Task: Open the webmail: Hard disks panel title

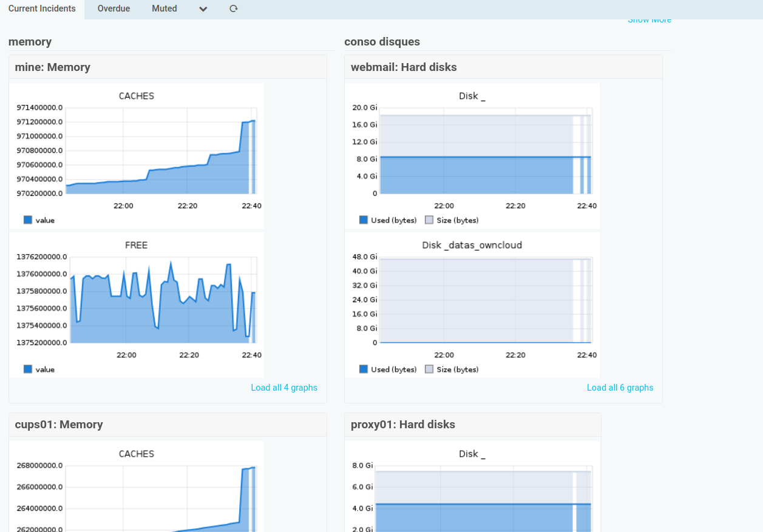Action: click(x=404, y=67)
